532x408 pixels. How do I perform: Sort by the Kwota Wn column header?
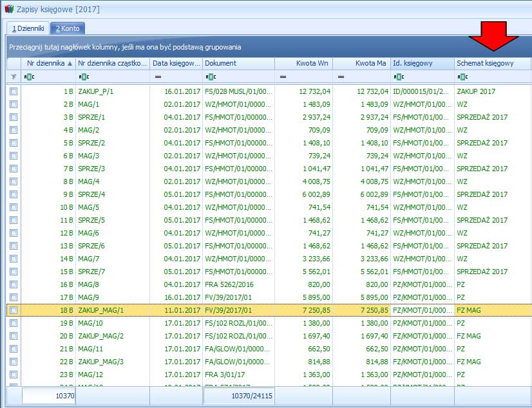303,63
